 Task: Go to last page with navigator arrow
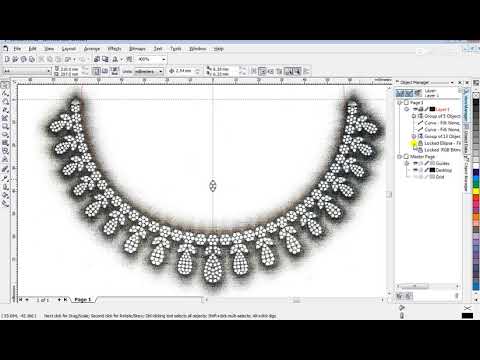(66, 300)
